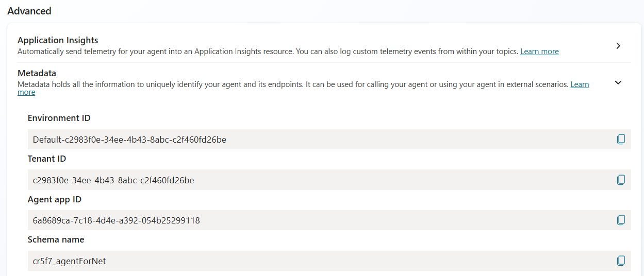Click the Metadata heading

(37, 73)
